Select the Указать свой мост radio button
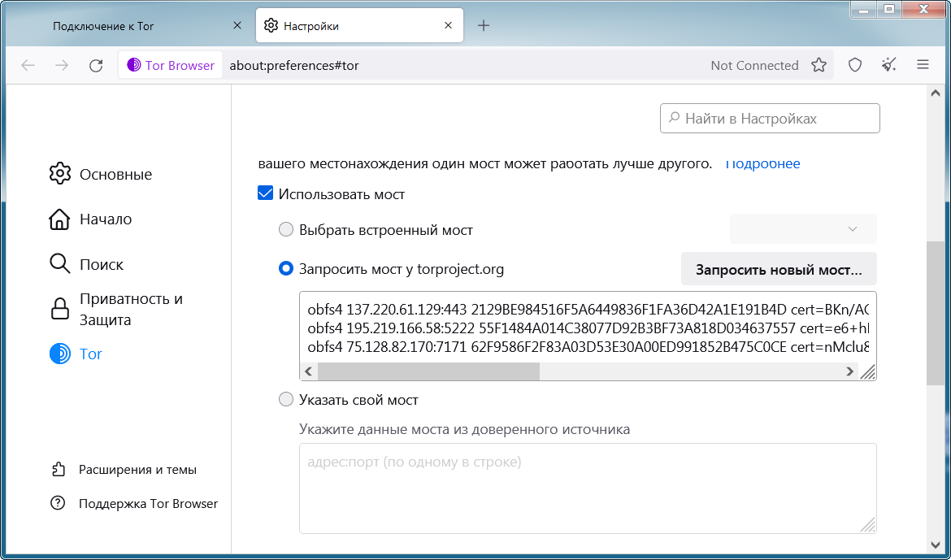Image resolution: width=951 pixels, height=560 pixels. tap(285, 399)
